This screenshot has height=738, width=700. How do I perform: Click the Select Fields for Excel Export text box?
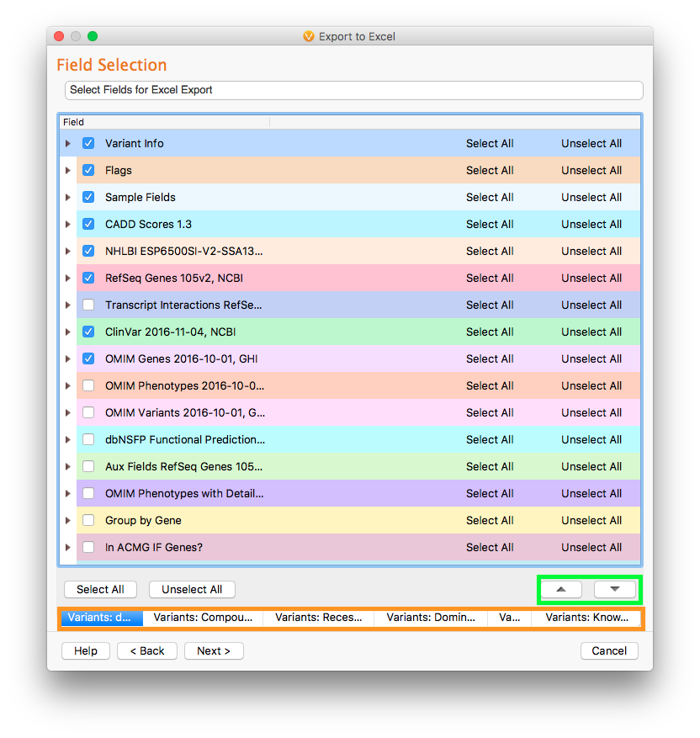(x=353, y=90)
